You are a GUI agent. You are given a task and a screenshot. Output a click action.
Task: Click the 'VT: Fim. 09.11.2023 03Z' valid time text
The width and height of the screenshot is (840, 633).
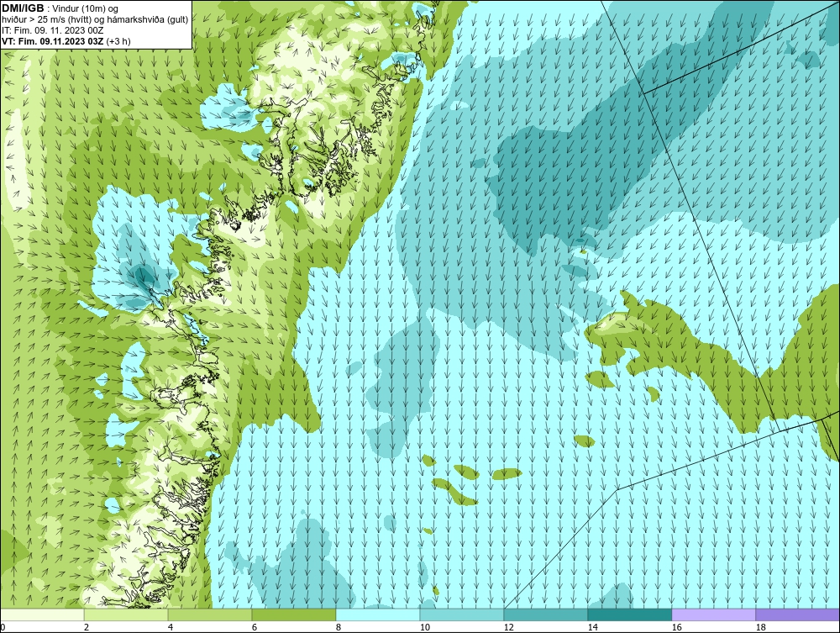53,41
